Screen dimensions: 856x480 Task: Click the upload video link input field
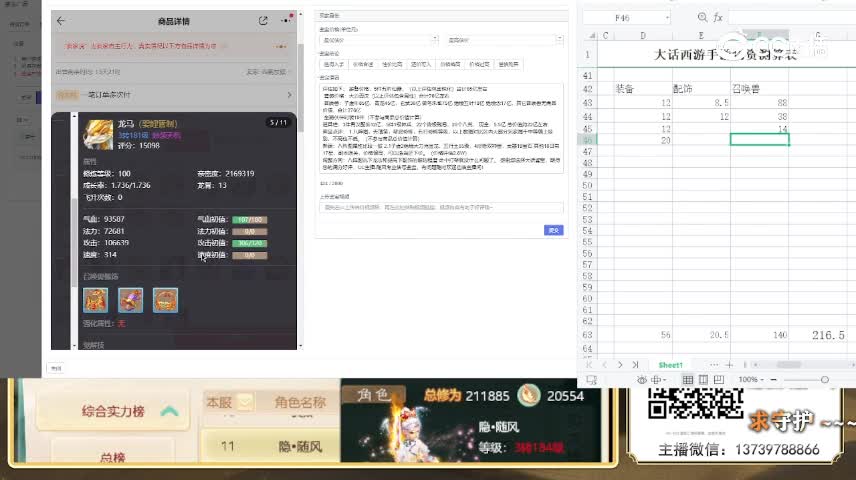[x=441, y=208]
